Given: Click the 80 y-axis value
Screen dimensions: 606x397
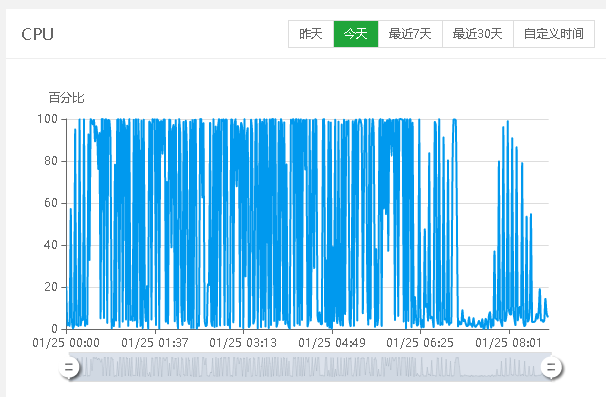Looking at the screenshot, I should click(x=51, y=161).
